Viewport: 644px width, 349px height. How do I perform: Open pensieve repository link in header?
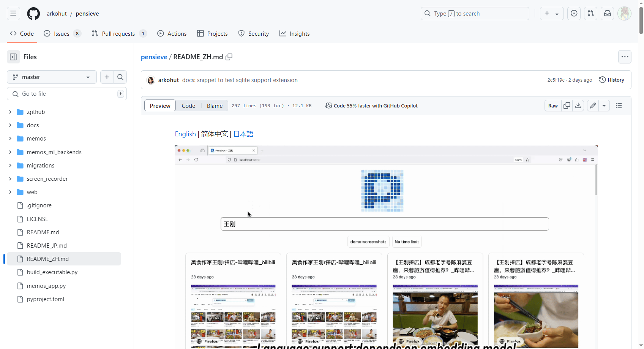click(87, 13)
